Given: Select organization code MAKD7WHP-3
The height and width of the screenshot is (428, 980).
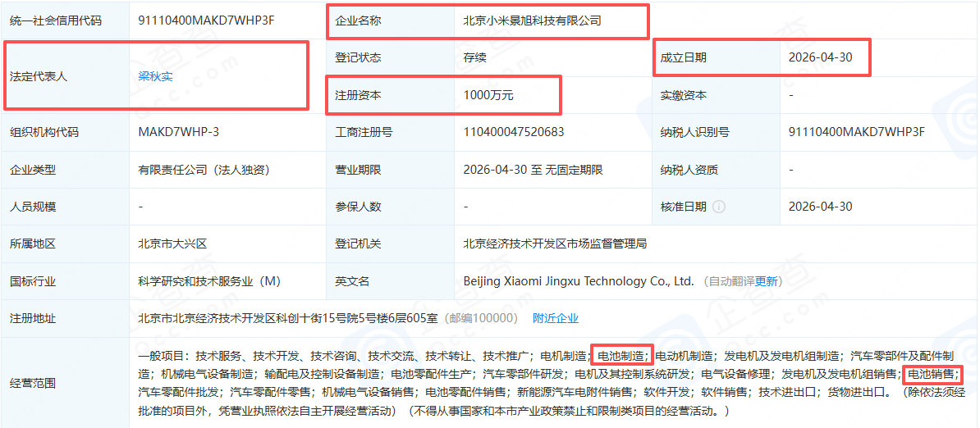Looking at the screenshot, I should (x=178, y=132).
